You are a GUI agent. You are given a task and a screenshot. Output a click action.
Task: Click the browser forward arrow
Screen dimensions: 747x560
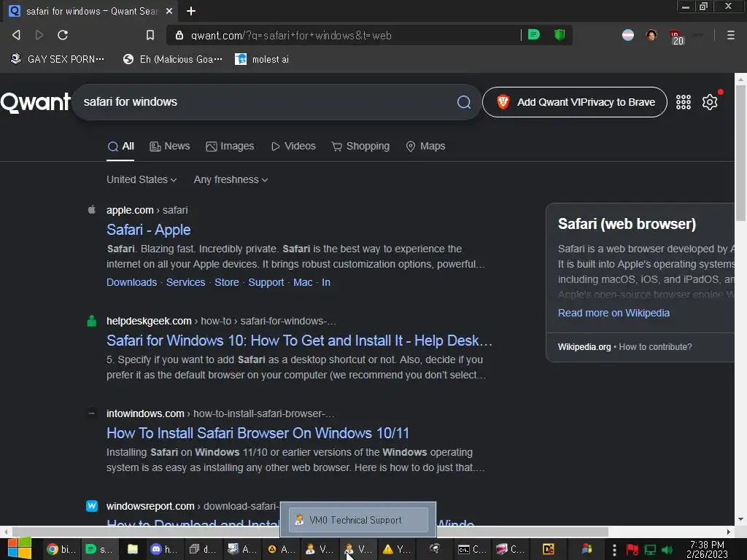click(39, 35)
